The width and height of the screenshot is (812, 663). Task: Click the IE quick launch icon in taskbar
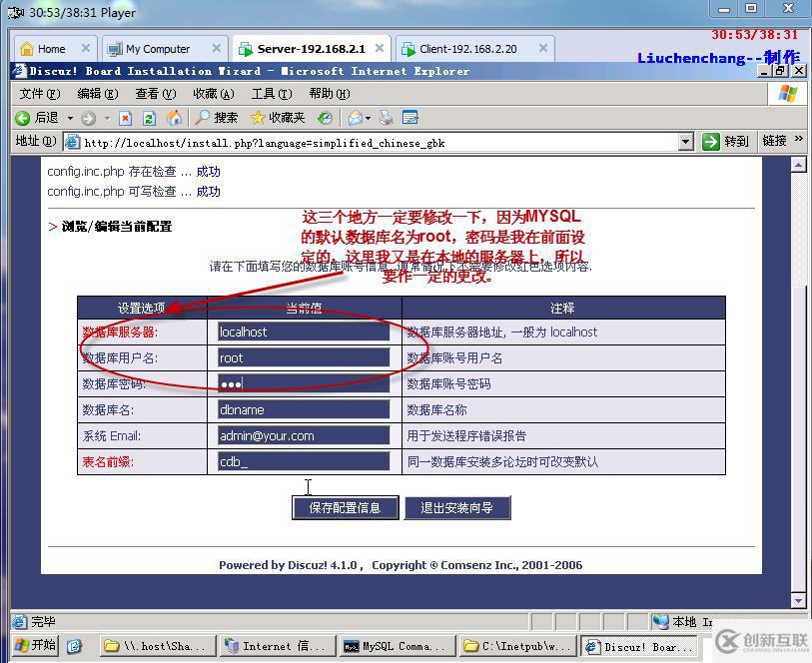(74, 646)
